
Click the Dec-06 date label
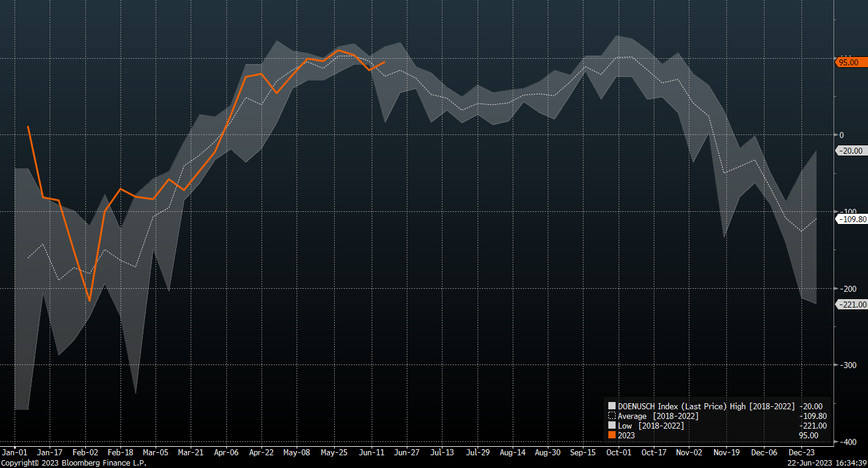pyautogui.click(x=764, y=452)
